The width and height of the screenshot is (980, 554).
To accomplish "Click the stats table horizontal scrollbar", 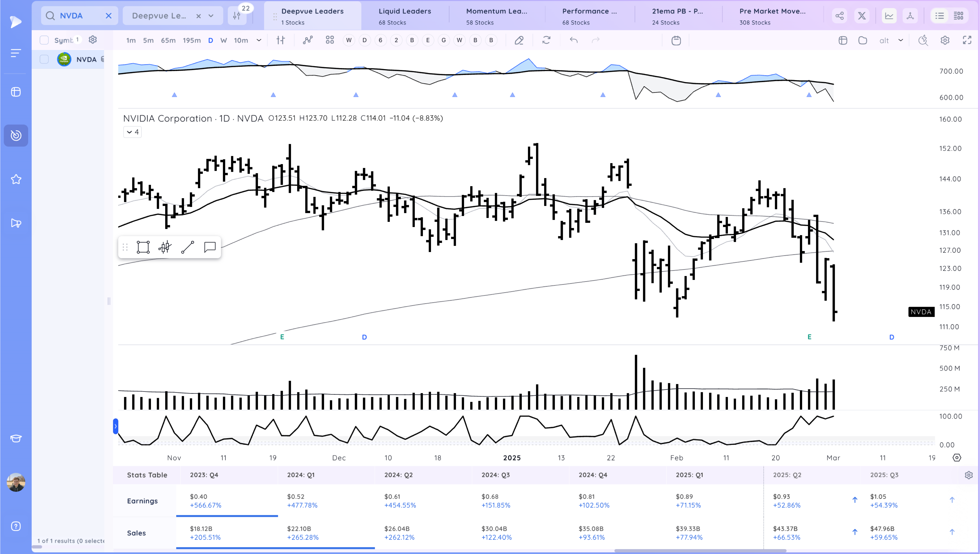I will [700, 551].
